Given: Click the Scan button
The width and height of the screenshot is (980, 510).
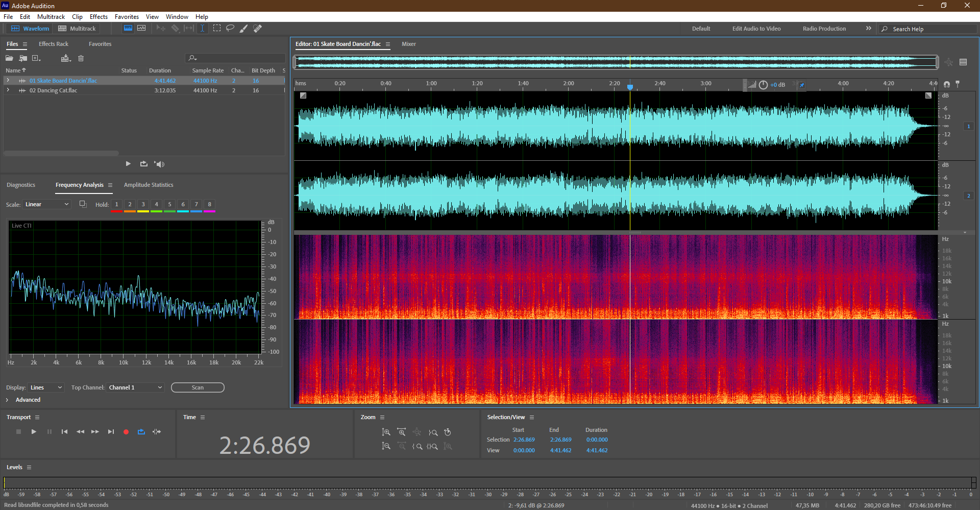Looking at the screenshot, I should tap(198, 387).
